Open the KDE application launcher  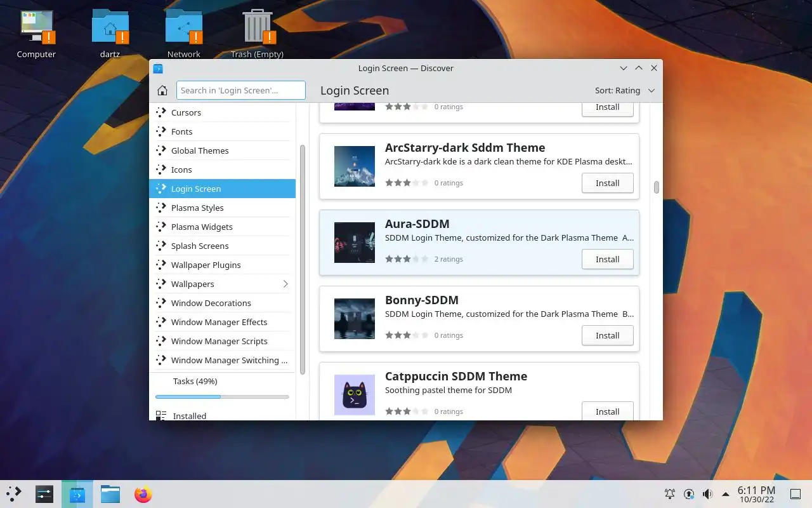(14, 494)
